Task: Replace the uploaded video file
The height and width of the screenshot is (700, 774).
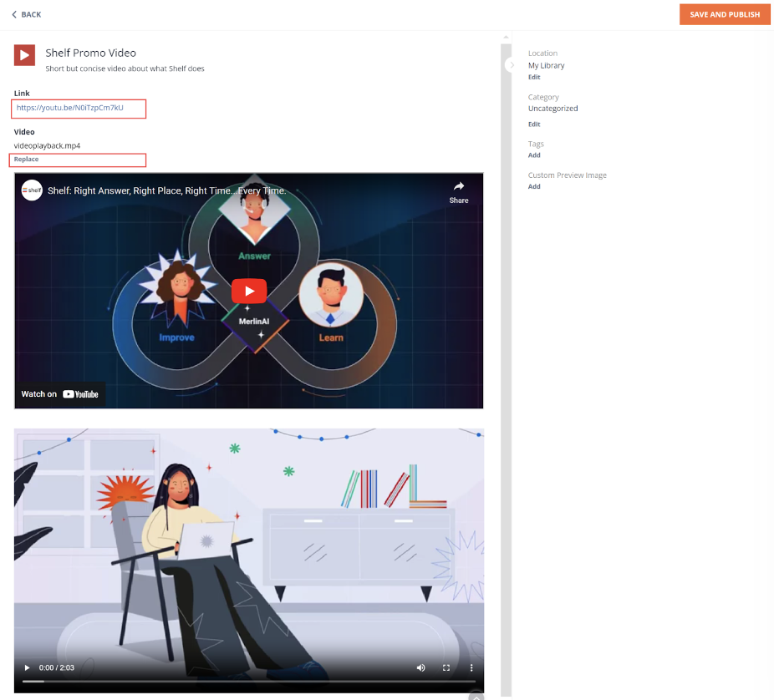Action: tap(26, 159)
